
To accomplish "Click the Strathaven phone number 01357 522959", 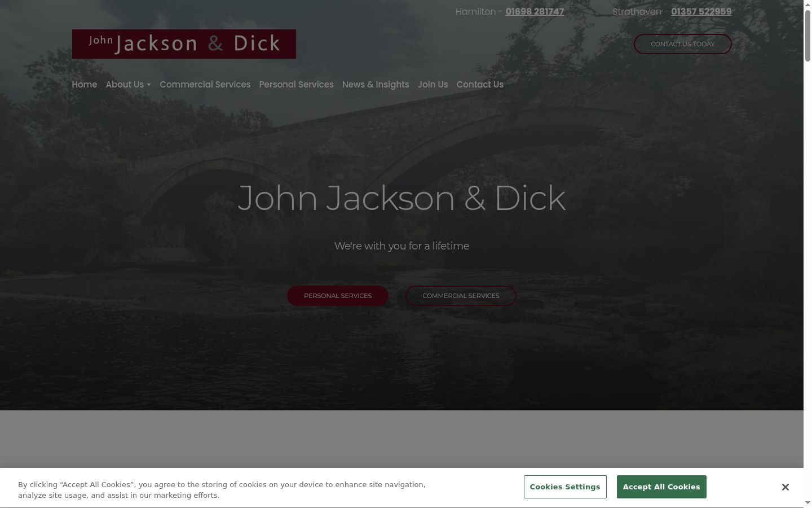I will coord(701,12).
